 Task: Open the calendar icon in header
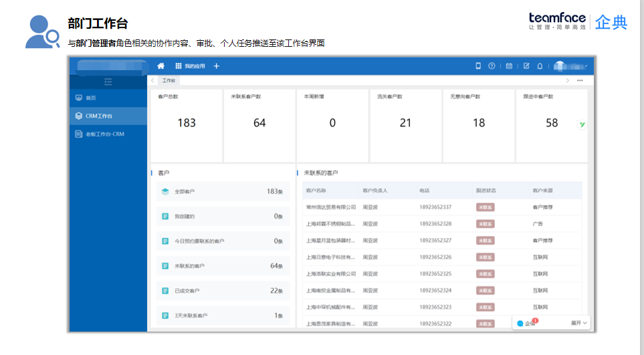tap(509, 66)
